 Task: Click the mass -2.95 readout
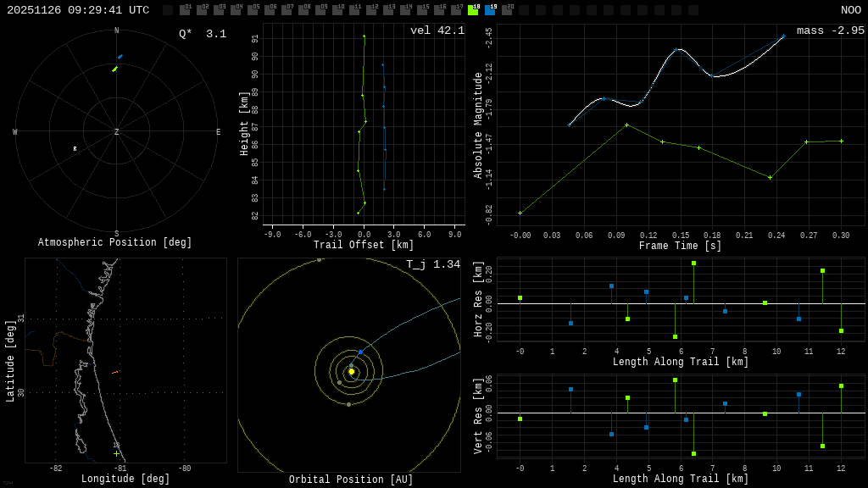(830, 30)
